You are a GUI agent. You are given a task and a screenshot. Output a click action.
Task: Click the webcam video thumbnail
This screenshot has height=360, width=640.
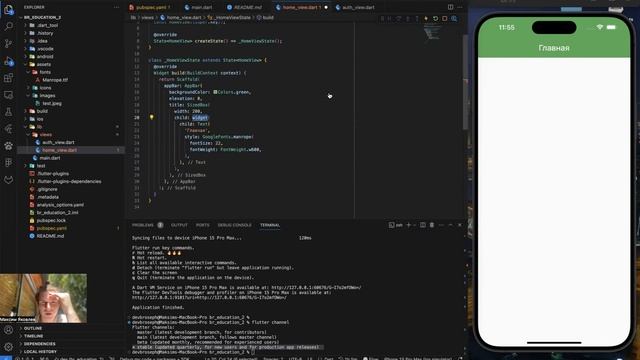click(x=43, y=298)
